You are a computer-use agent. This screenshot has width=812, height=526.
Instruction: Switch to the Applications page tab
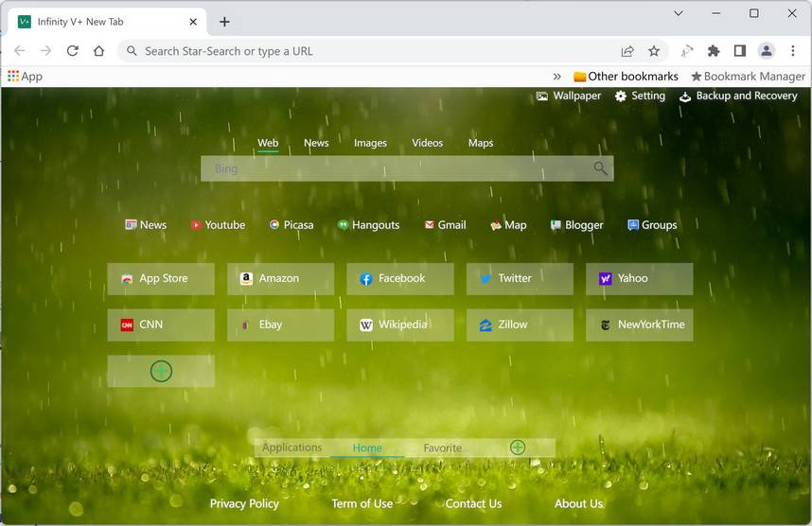(292, 447)
